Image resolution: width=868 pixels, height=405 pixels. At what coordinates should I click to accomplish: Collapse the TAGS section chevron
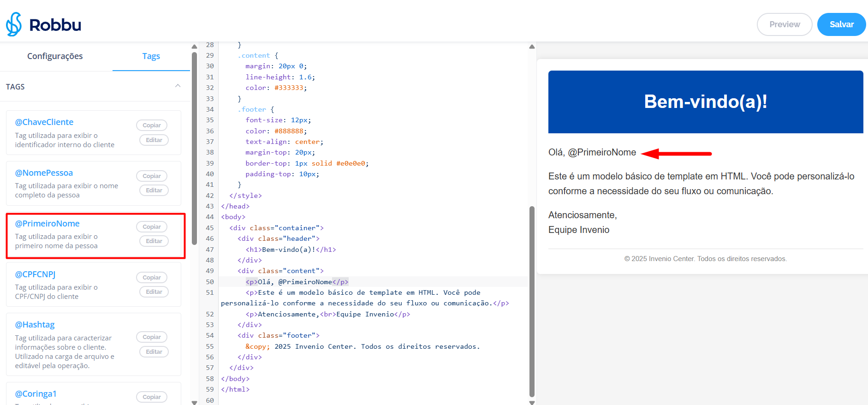click(178, 86)
